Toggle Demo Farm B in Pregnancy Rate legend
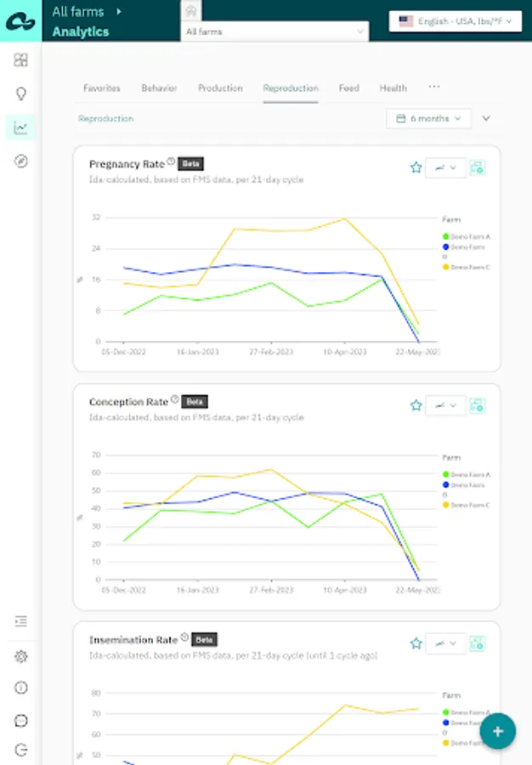This screenshot has height=765, width=532. click(464, 251)
